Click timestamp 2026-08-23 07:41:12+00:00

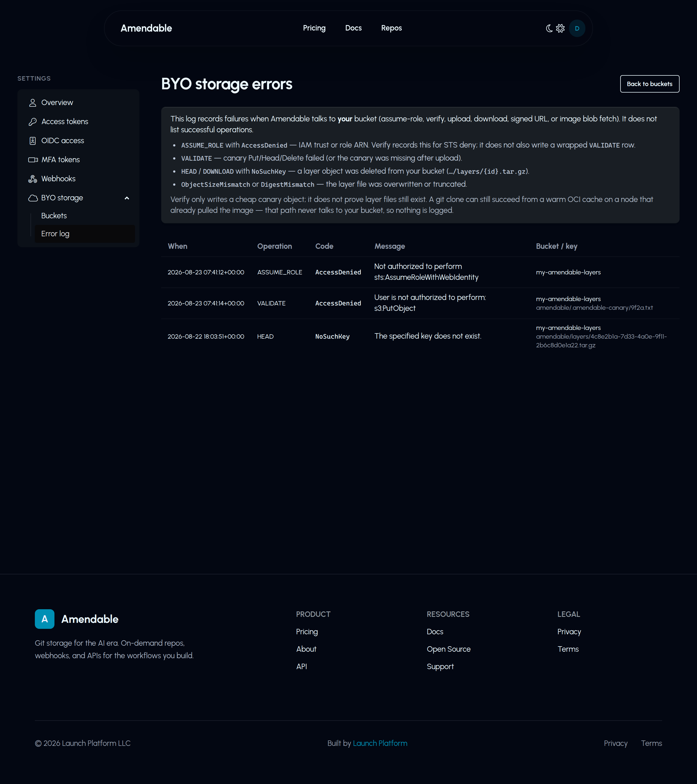[206, 272]
